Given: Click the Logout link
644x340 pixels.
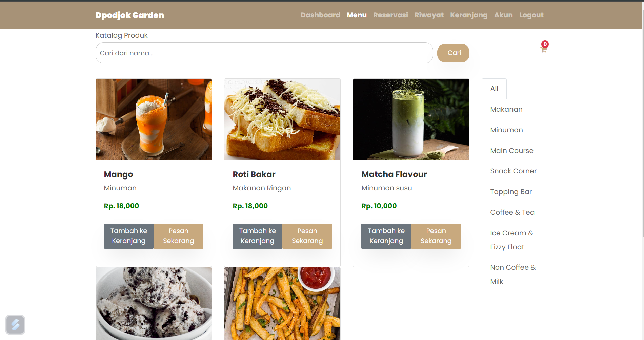Looking at the screenshot, I should [x=531, y=15].
